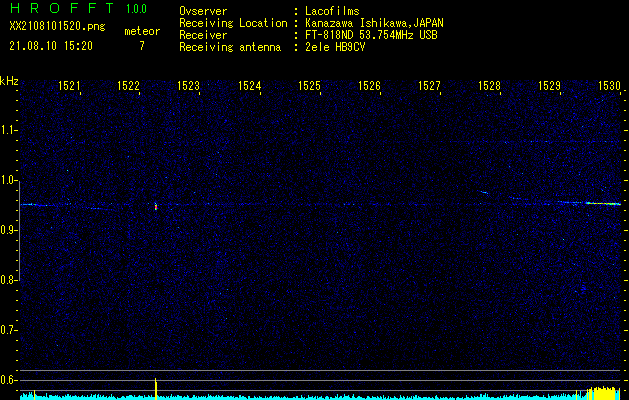This screenshot has width=629, height=400.
Task: Click the bright yellow echo streak near 1530
Action: (603, 204)
